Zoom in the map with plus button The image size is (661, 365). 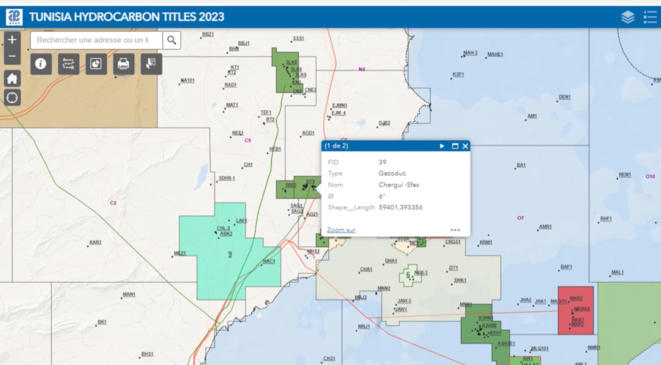click(x=12, y=40)
